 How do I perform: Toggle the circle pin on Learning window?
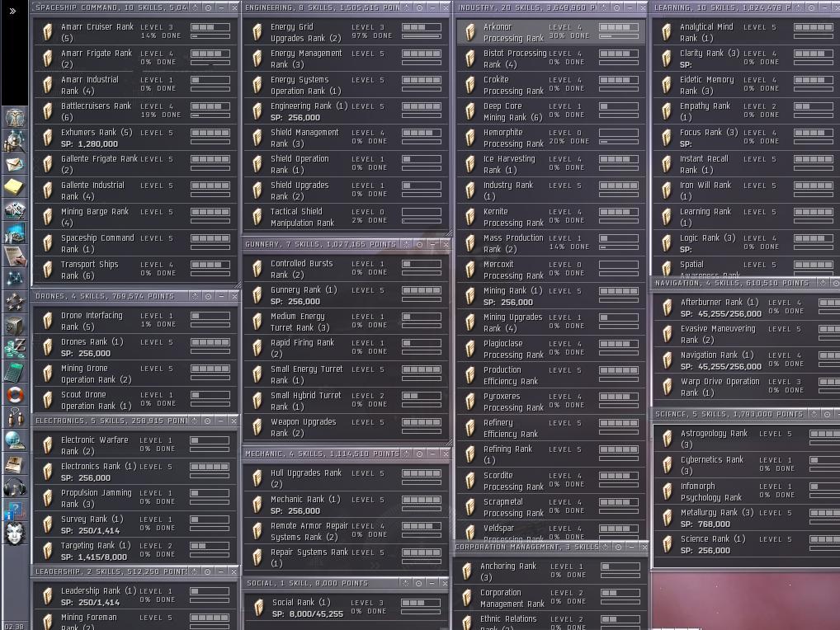[812, 7]
